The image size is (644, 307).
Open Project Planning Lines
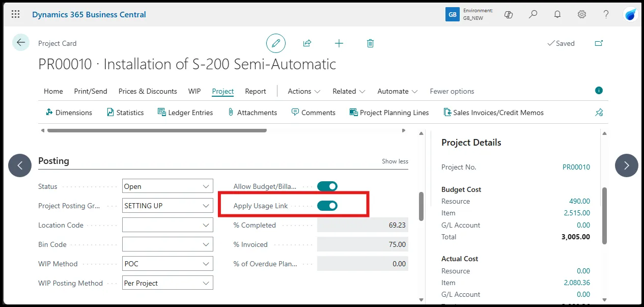click(389, 113)
